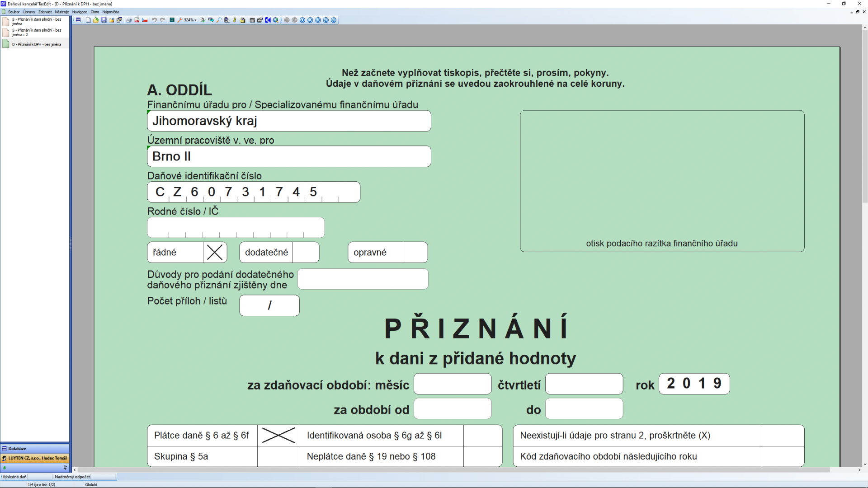Click the horizontal scrollbar thumb
Screen dimensions: 868x488
454,470
